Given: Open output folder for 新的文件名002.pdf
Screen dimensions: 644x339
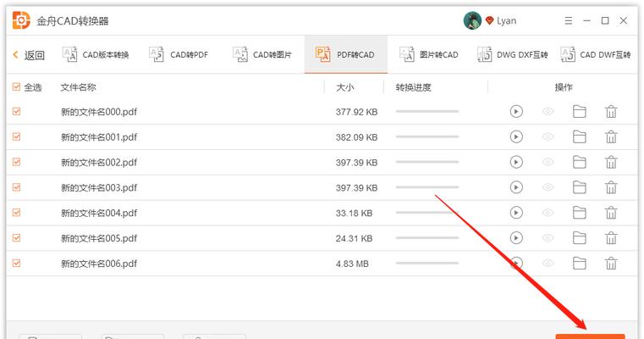Looking at the screenshot, I should 579,162.
